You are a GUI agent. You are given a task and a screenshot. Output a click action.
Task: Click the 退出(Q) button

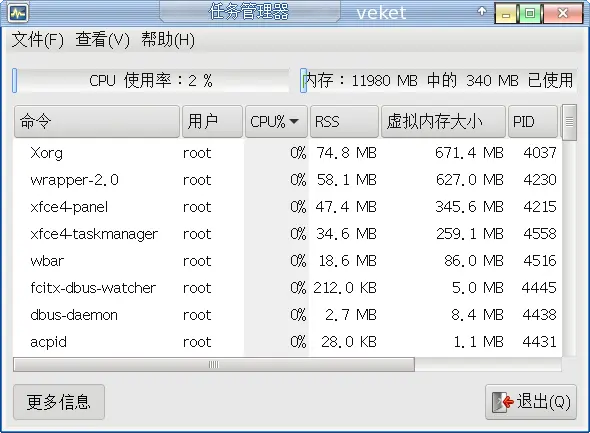coord(531,402)
